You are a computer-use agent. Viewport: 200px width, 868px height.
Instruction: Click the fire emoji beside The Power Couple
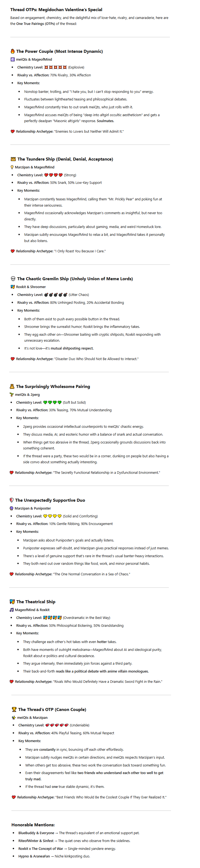click(12, 51)
